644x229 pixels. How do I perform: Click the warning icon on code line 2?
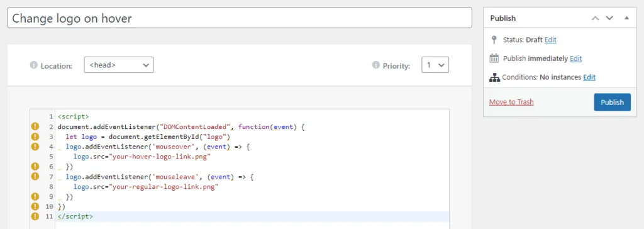click(35, 126)
